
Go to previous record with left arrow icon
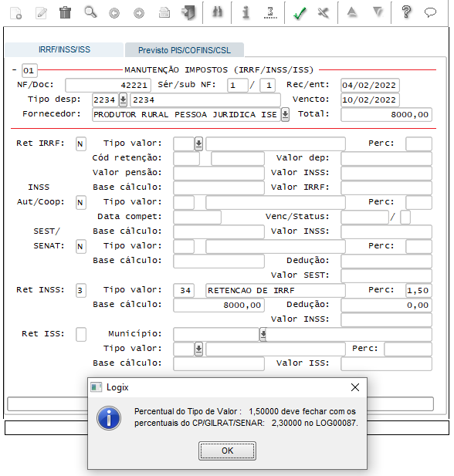pos(114,13)
